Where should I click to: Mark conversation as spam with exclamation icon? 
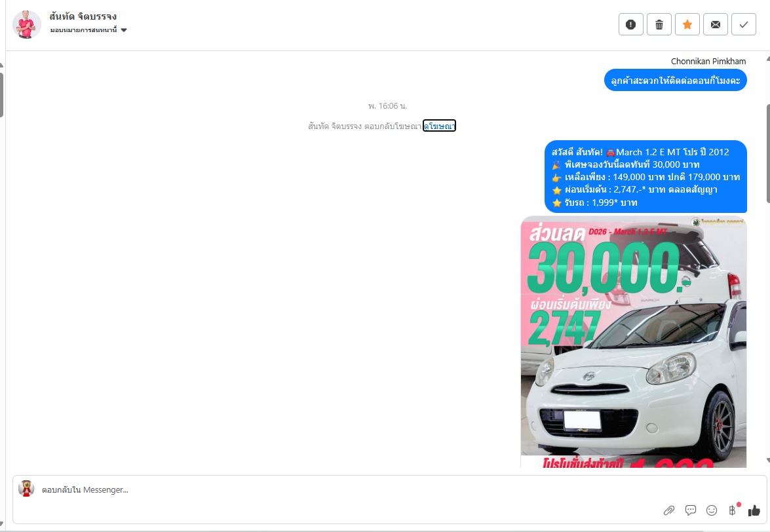(x=630, y=24)
